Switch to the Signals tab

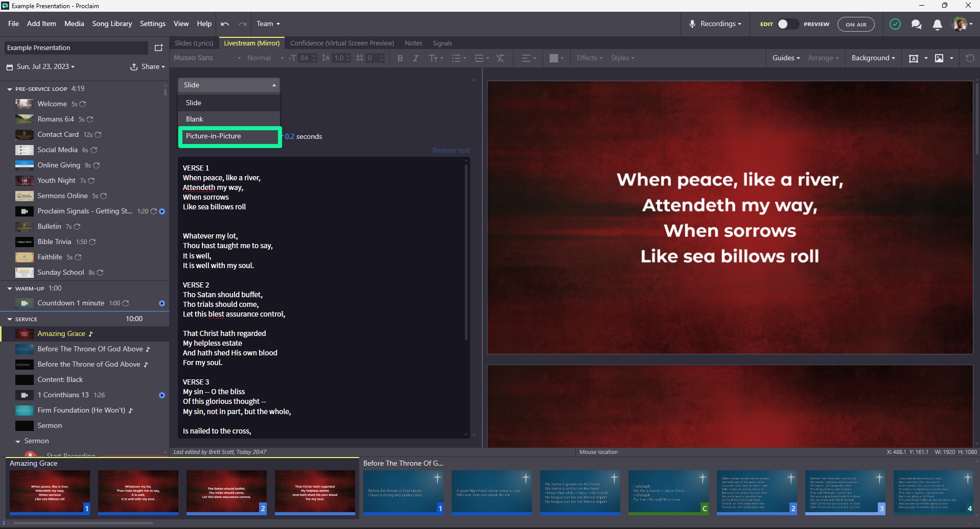(x=442, y=43)
